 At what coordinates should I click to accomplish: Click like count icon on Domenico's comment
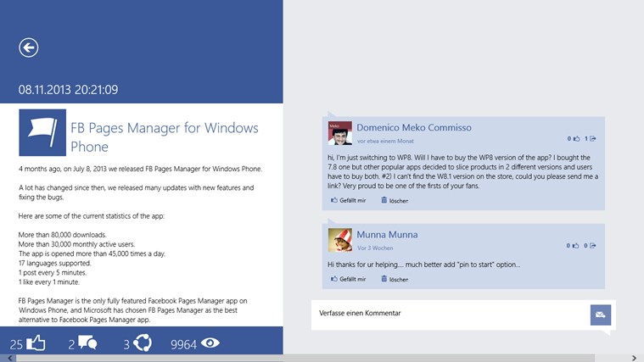(x=577, y=139)
